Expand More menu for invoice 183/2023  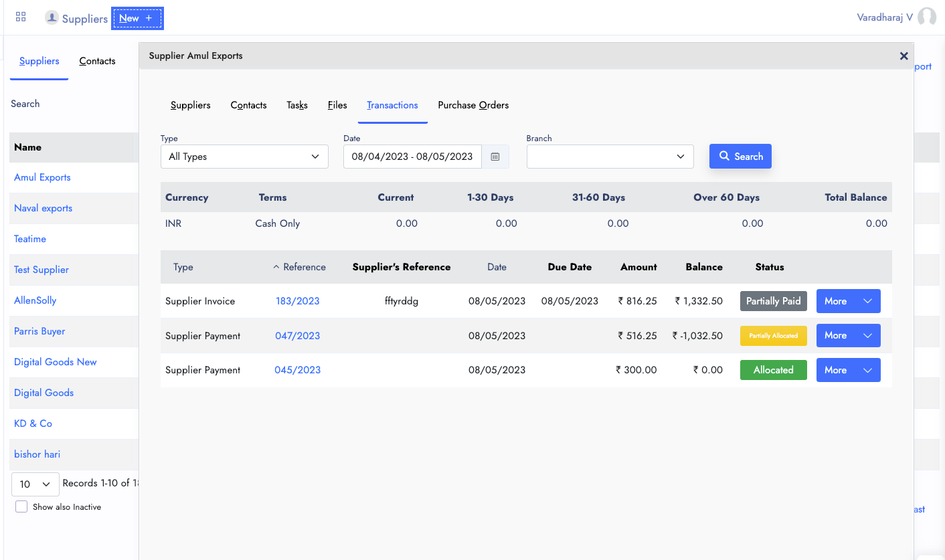(x=848, y=301)
